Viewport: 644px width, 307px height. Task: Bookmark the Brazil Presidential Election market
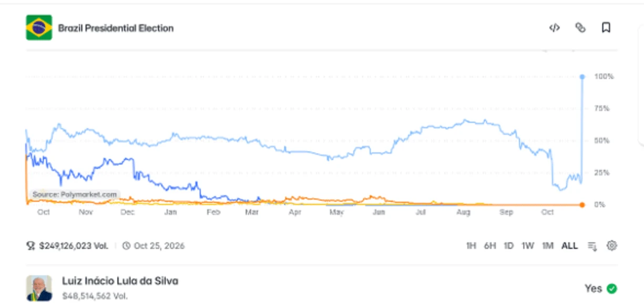coord(606,28)
